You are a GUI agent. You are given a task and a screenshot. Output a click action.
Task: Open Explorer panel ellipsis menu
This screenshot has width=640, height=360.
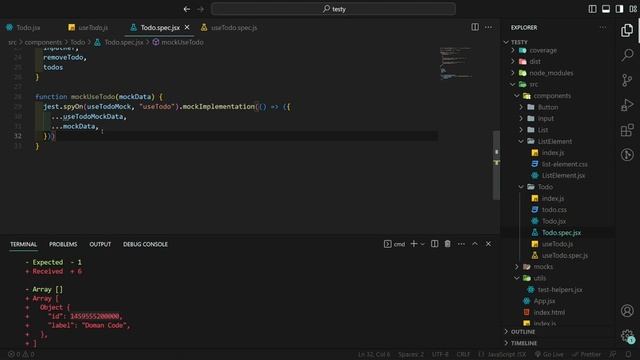tap(603, 27)
